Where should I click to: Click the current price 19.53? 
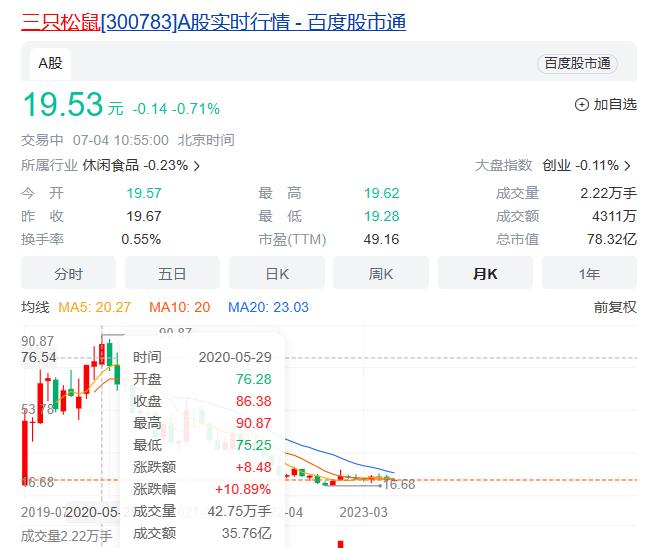point(63,104)
